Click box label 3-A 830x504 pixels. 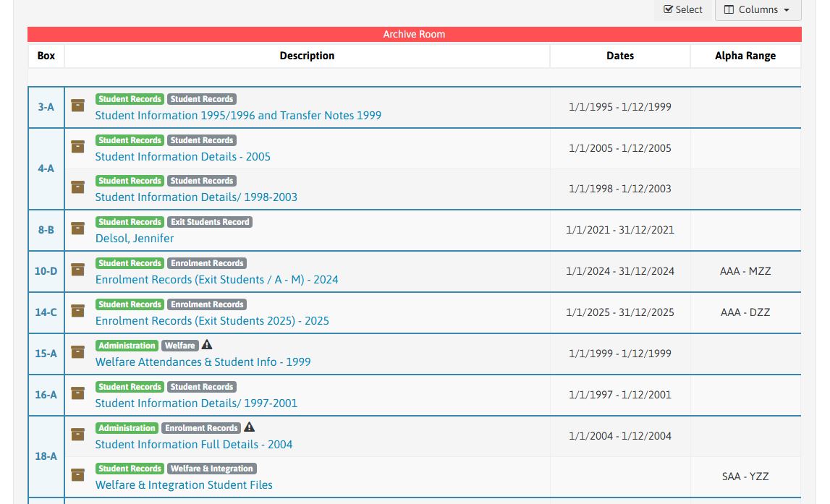click(46, 107)
